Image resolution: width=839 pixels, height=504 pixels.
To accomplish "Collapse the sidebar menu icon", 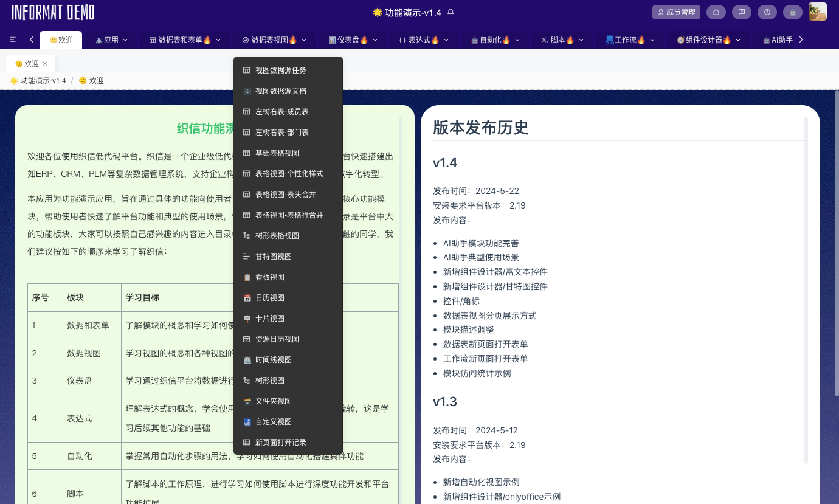I will [13, 40].
